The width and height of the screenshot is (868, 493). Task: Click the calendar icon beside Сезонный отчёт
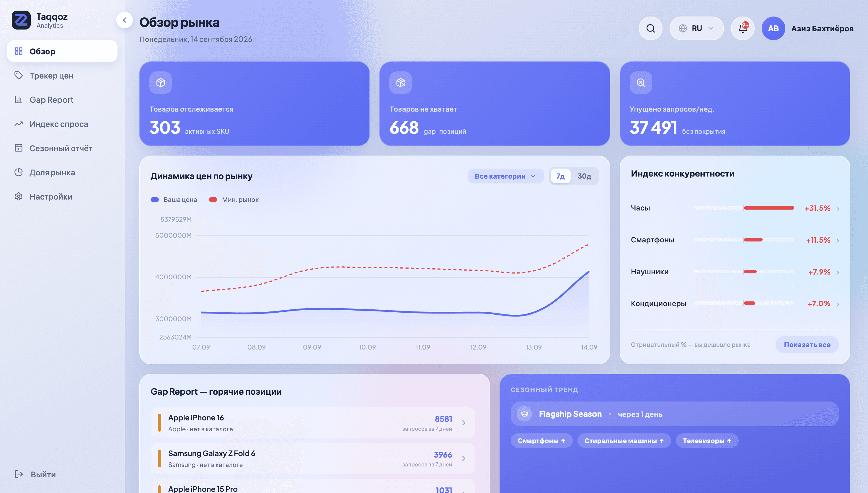point(19,148)
